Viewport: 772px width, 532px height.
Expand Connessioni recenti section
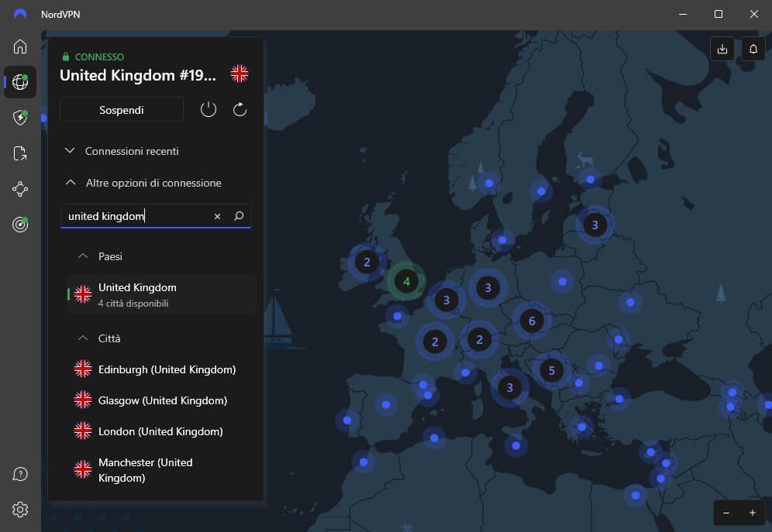[122, 151]
